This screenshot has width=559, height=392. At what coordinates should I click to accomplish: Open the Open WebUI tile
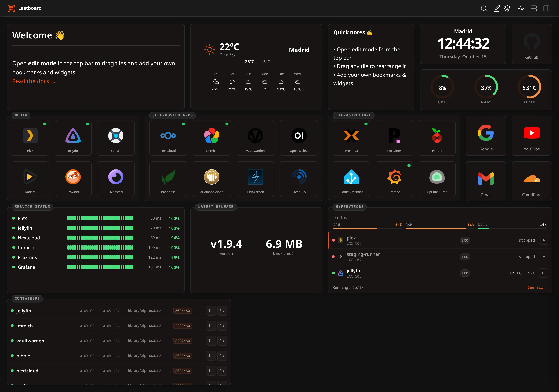(299, 138)
